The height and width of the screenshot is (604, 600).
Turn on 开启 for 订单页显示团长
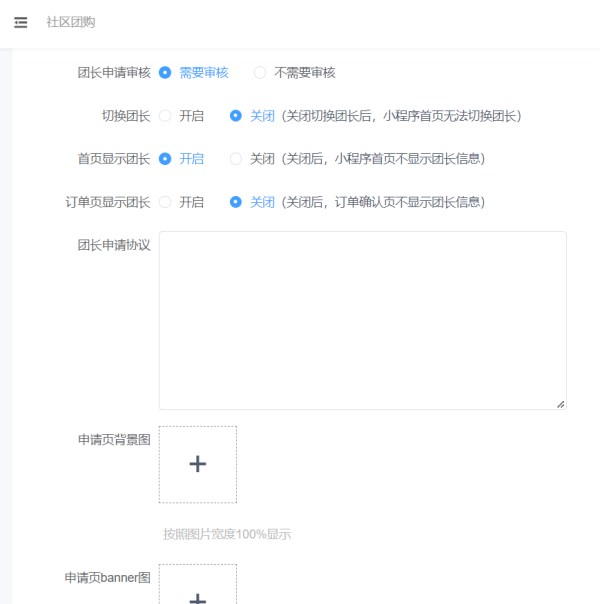tap(165, 202)
